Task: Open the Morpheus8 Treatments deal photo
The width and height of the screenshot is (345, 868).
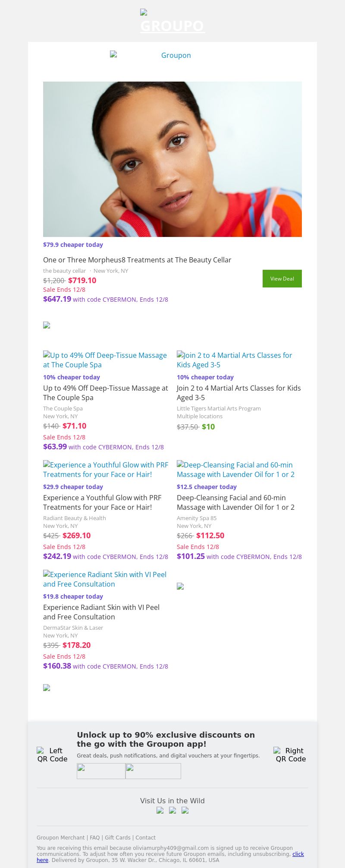Action: (172, 159)
